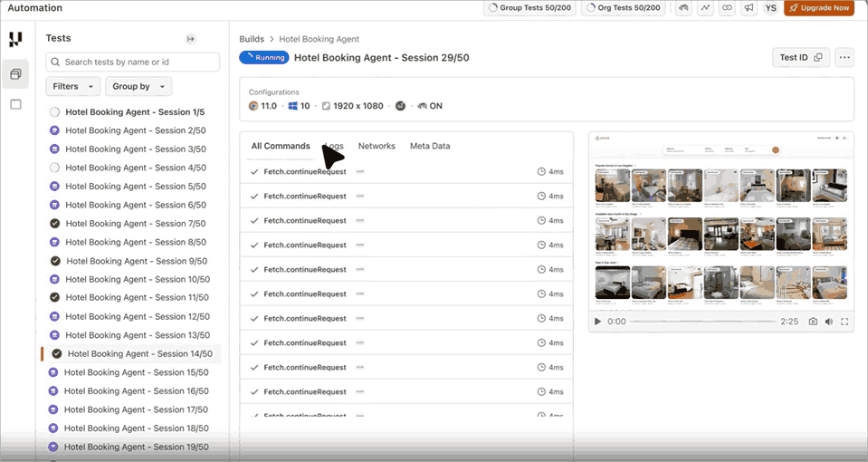This screenshot has height=462, width=868.
Task: Open the announcements megaphone icon
Action: point(749,8)
